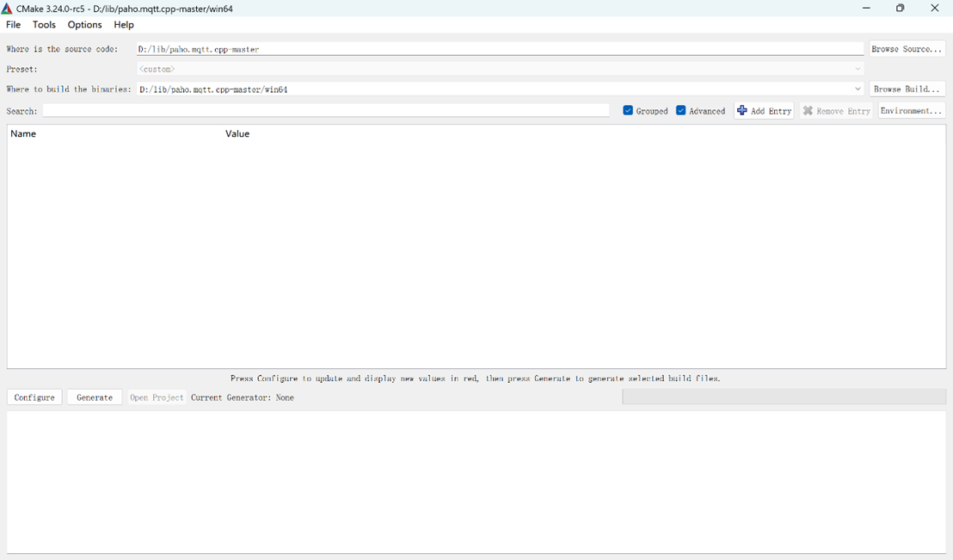This screenshot has width=953, height=560.
Task: Expand the Preset dropdown
Action: click(858, 69)
